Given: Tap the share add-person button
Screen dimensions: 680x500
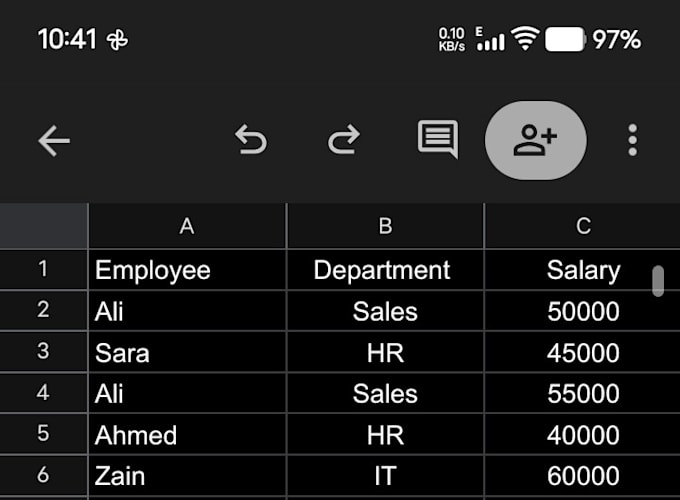Looking at the screenshot, I should coord(536,141).
